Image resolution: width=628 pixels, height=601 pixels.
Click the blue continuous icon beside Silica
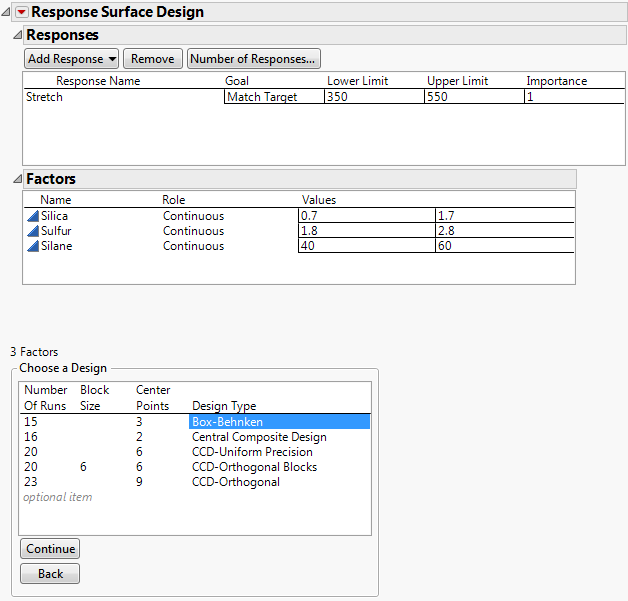[x=32, y=216]
